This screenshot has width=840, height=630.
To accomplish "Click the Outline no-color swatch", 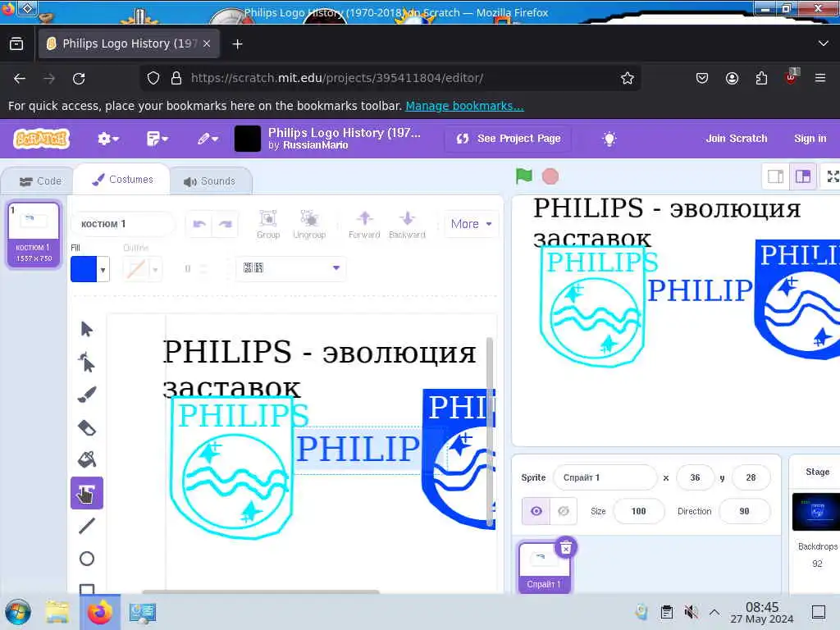I will 136,269.
